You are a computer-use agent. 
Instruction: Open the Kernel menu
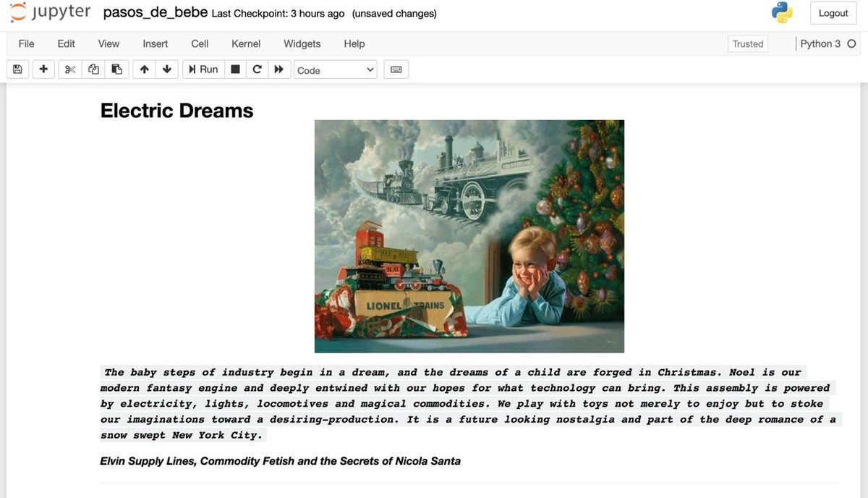pos(246,43)
